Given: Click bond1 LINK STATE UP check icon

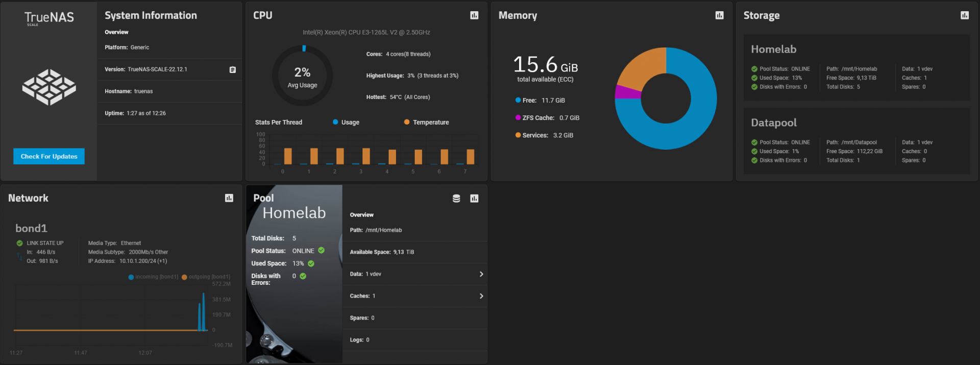Looking at the screenshot, I should [20, 243].
